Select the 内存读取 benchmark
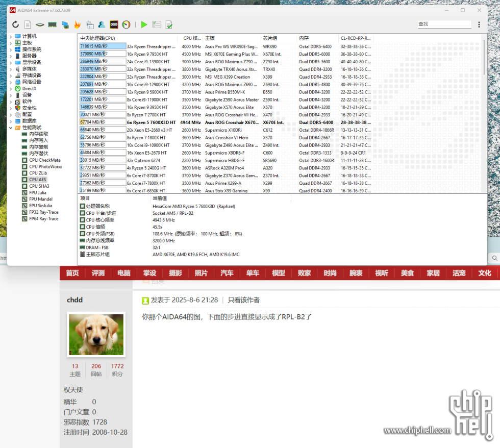The height and width of the screenshot is (448, 500). tap(39, 134)
